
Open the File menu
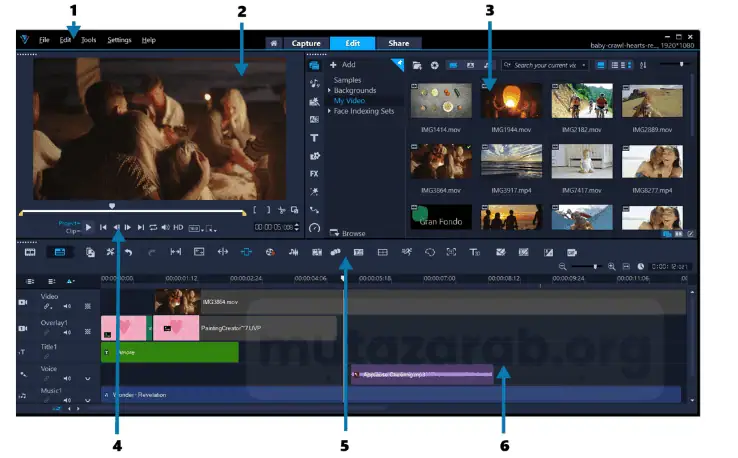[x=44, y=40]
